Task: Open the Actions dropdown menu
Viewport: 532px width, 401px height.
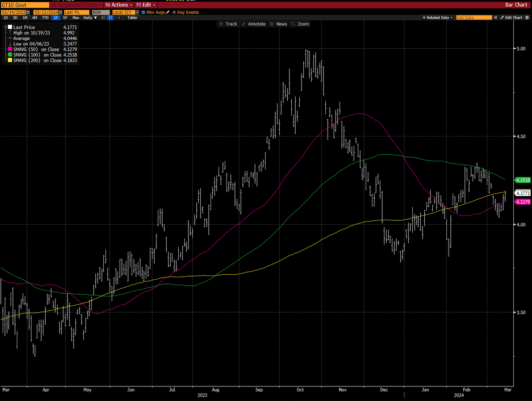Action: pos(119,4)
